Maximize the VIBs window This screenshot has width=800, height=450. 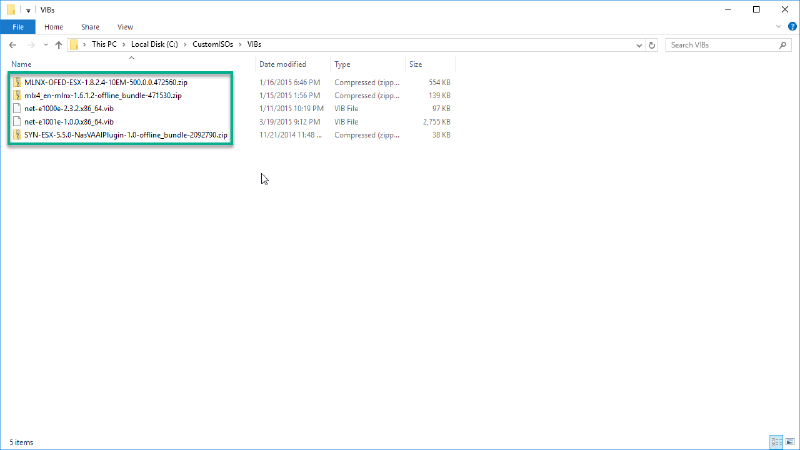click(x=756, y=9)
